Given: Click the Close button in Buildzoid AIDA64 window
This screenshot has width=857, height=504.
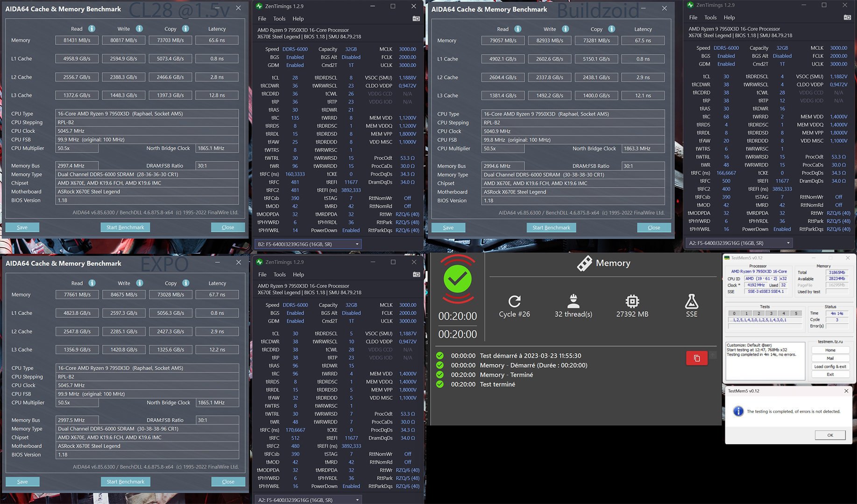Looking at the screenshot, I should point(654,228).
